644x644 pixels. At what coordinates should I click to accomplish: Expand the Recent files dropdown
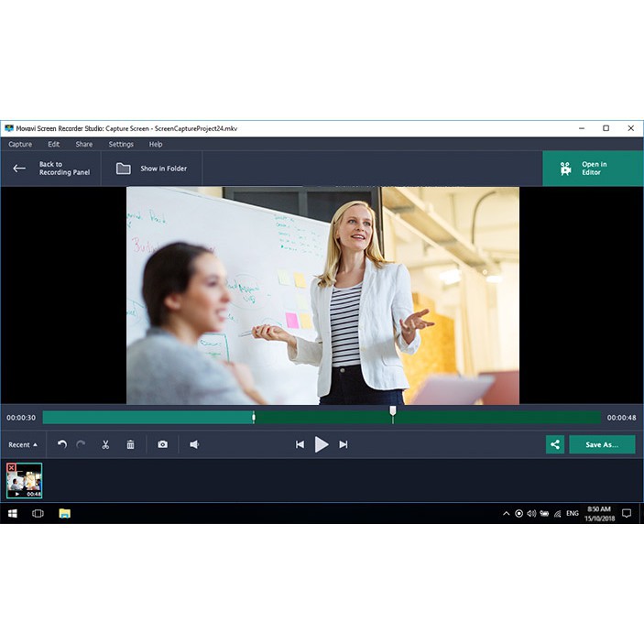point(23,444)
